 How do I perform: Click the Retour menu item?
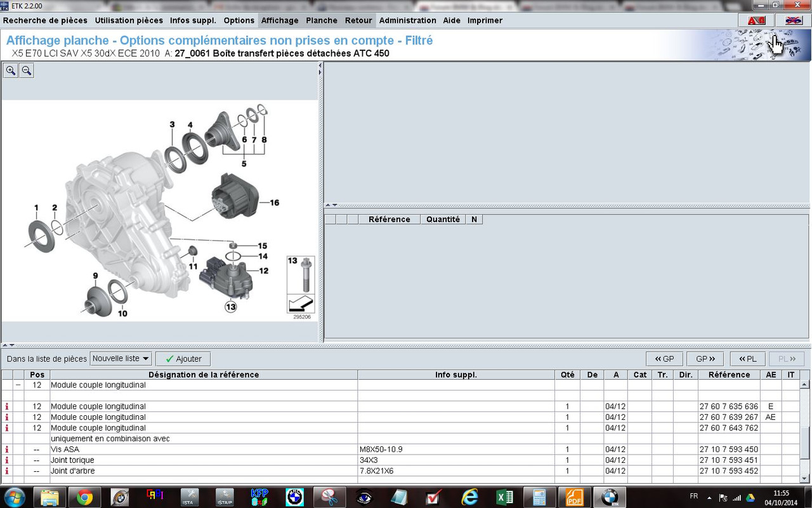pyautogui.click(x=358, y=20)
